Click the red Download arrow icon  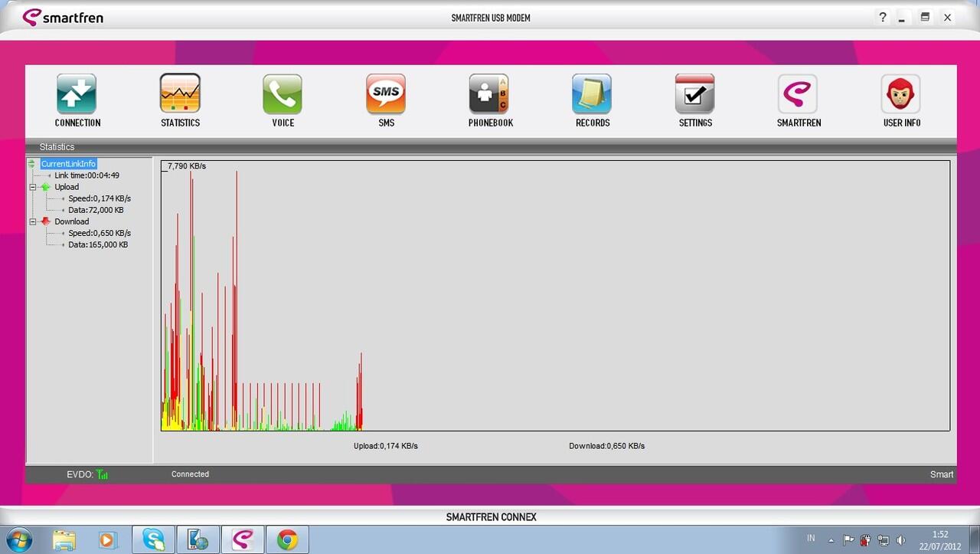(x=45, y=221)
